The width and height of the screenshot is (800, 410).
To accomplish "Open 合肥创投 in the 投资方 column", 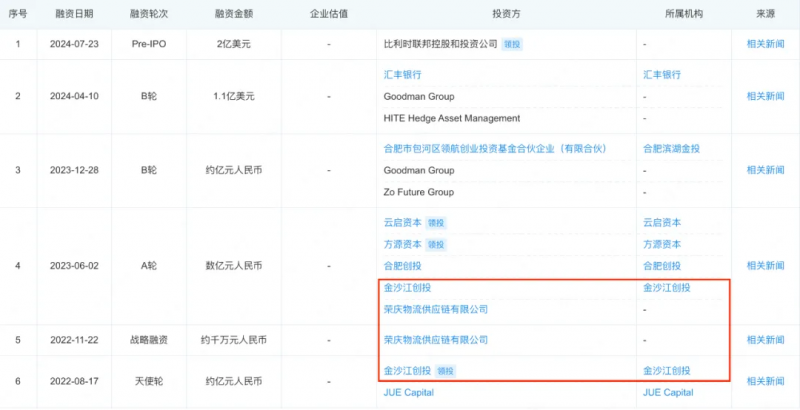I will click(403, 266).
